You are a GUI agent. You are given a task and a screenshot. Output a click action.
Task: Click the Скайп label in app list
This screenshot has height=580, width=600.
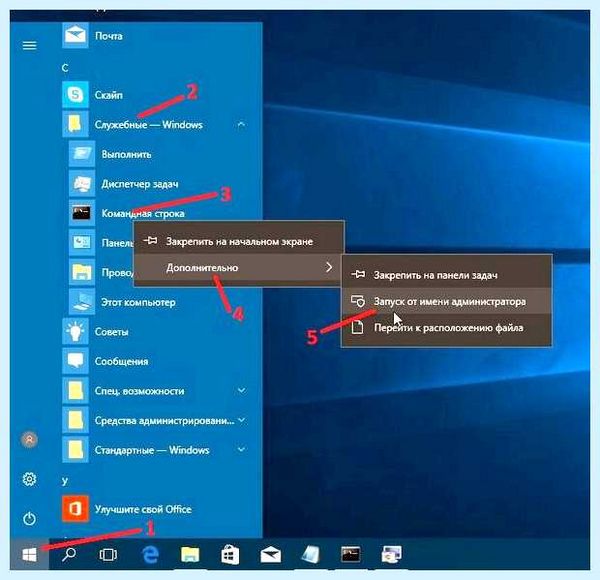[109, 95]
